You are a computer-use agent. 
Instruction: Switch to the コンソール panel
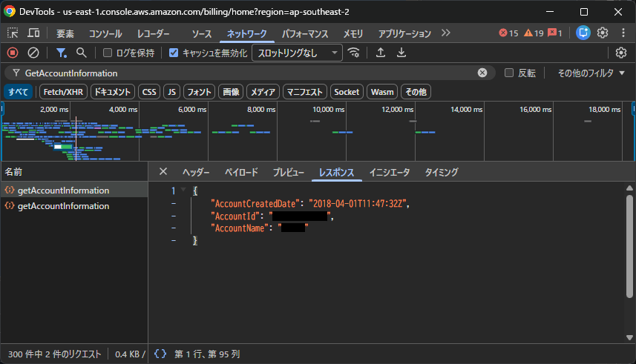[105, 33]
